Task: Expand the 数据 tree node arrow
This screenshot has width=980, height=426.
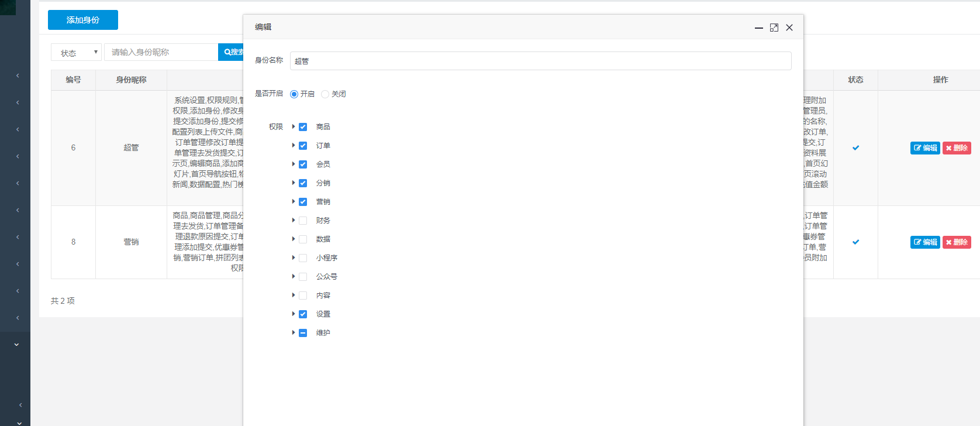Action: click(x=294, y=239)
